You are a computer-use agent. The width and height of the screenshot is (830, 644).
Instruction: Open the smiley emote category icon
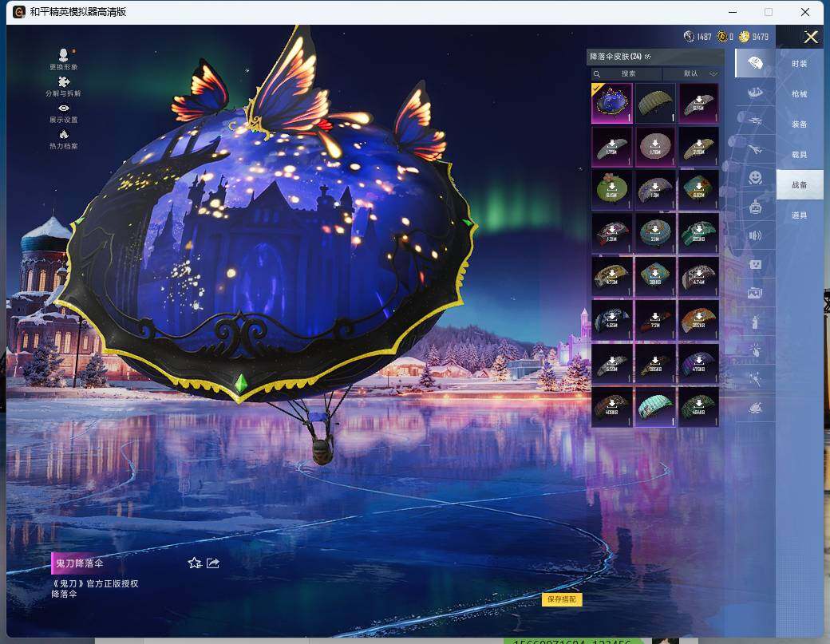tap(755, 178)
